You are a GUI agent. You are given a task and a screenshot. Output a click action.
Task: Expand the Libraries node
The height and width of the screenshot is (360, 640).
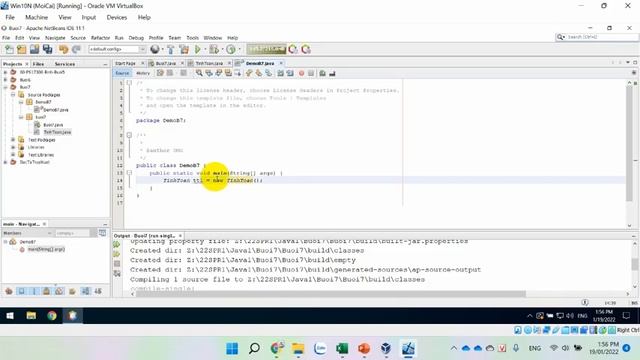13,147
